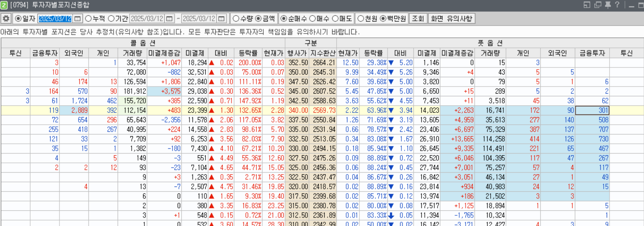Choose the 매수 radio option
Screen dimensions: 644x226
pyautogui.click(x=312, y=19)
